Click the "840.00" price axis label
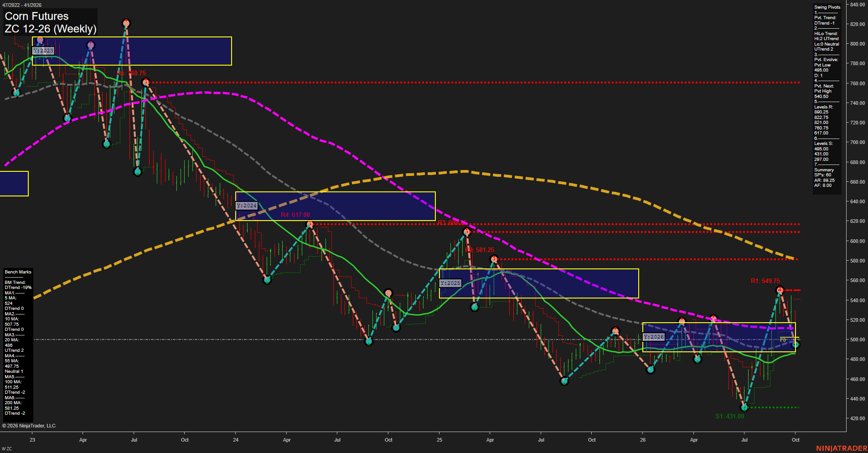 [857, 5]
